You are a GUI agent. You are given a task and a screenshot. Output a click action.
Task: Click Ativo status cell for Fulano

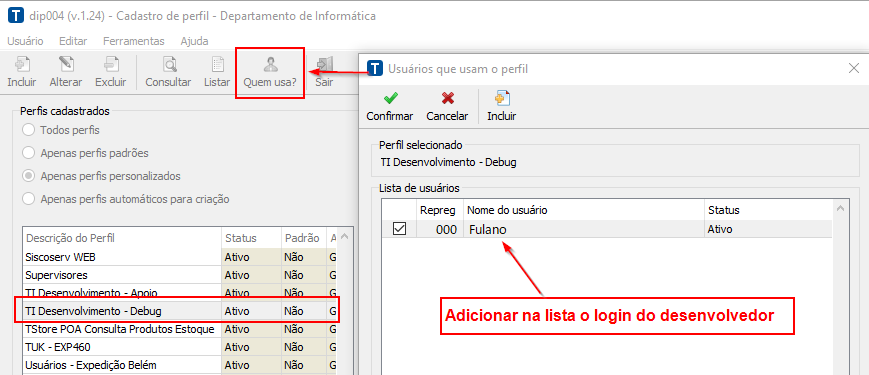click(768, 229)
